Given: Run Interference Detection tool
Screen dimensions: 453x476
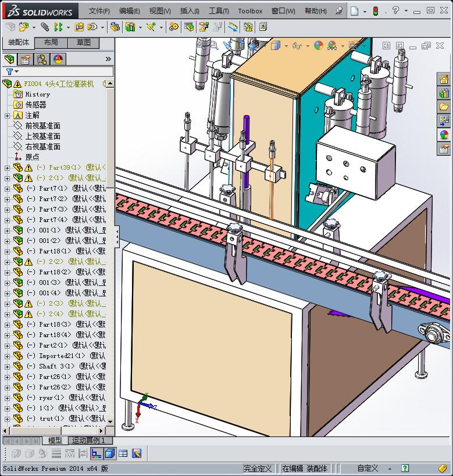Looking at the screenshot, I should pos(233,27).
